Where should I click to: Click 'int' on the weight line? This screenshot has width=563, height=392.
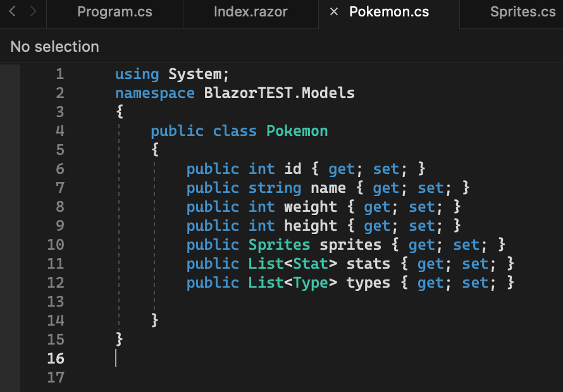[261, 207]
